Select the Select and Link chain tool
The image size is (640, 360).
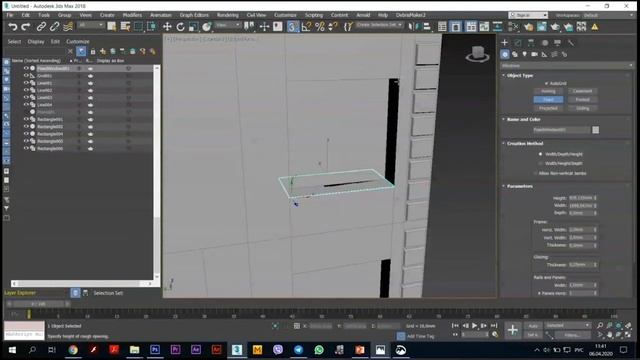pos(41,27)
